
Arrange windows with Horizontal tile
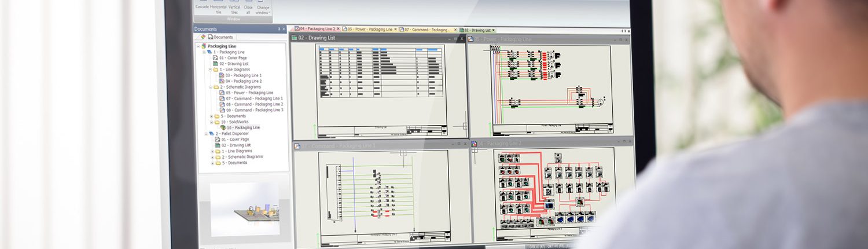point(218,6)
